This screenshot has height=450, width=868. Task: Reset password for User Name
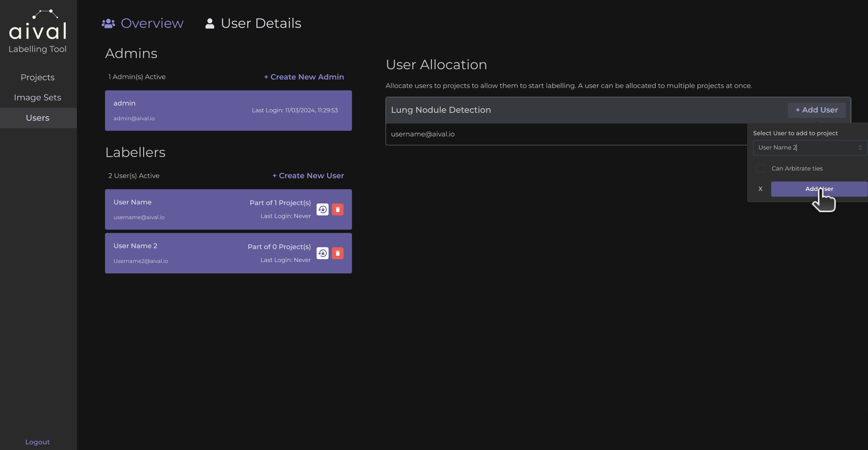(x=322, y=209)
